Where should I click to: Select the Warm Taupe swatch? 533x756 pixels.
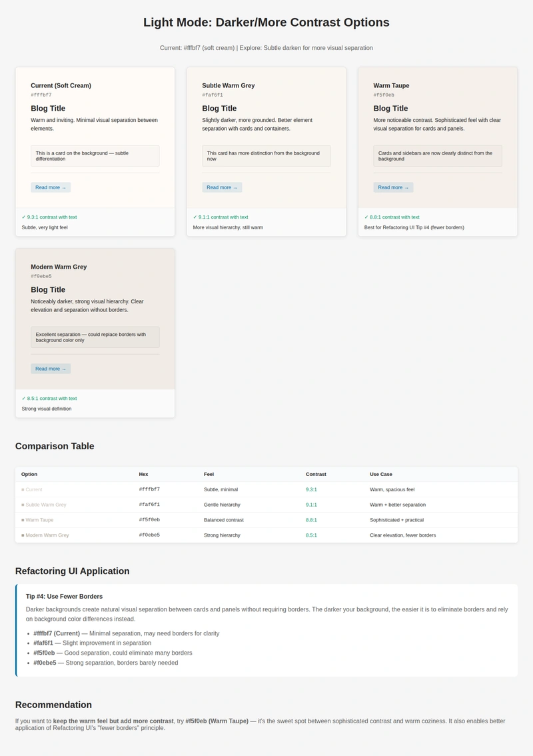click(x=22, y=520)
